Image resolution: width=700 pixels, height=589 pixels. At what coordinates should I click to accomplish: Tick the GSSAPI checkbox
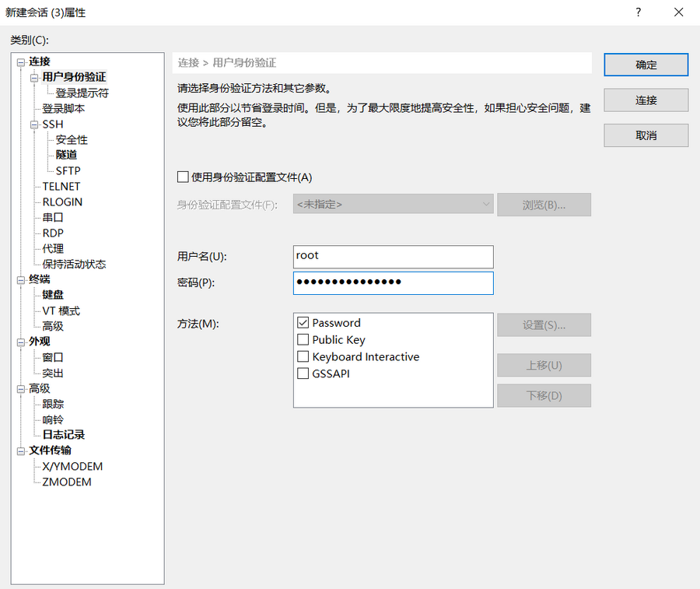[303, 374]
